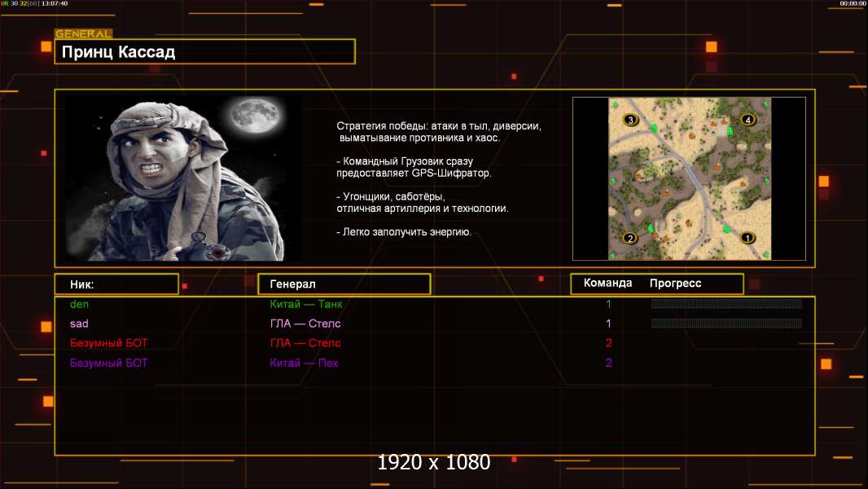Click start position marker 1 on minimap
868x489 pixels.
click(x=747, y=238)
